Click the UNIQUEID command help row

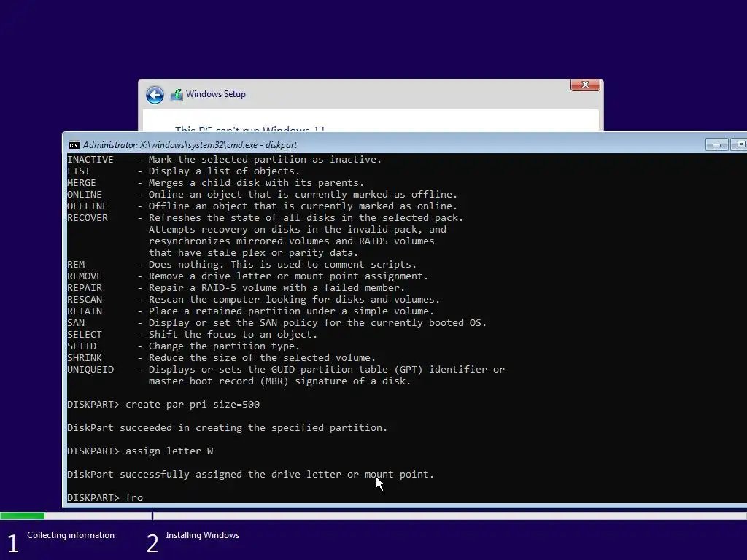(x=286, y=370)
